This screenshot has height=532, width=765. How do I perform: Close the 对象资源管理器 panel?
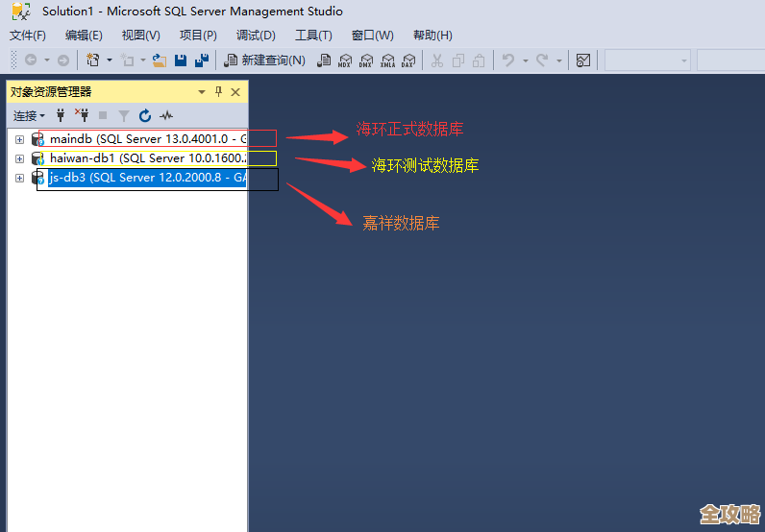[235, 92]
